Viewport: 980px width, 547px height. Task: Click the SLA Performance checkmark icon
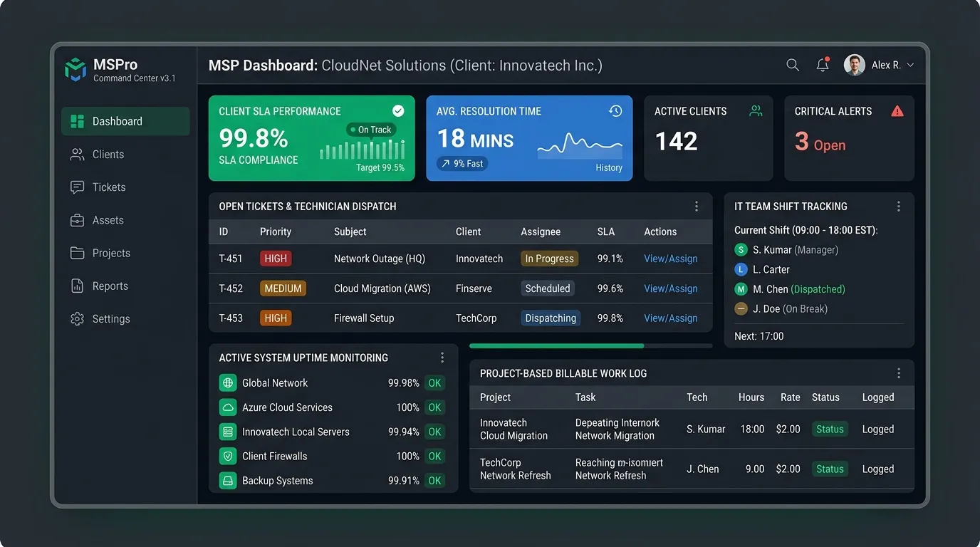coord(398,110)
